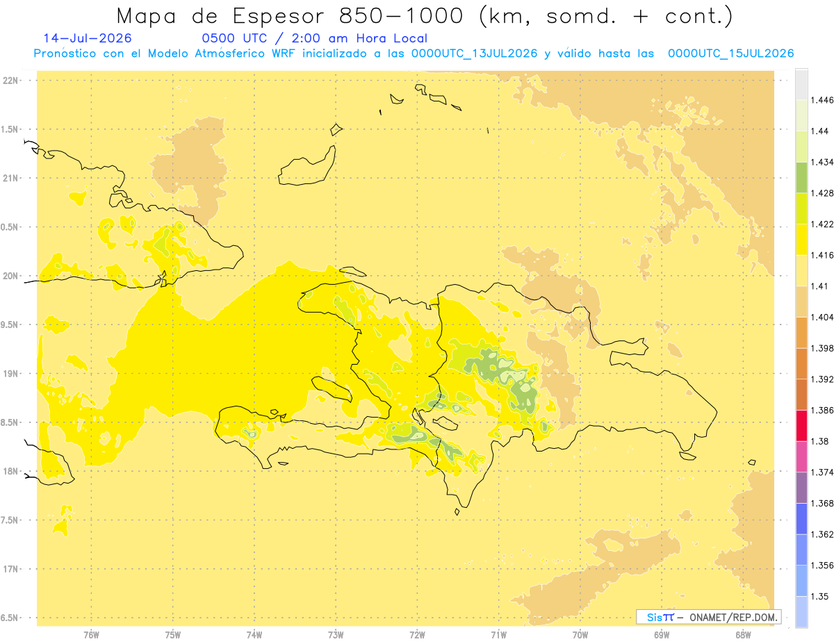Click the latitude label '17N'

coord(10,569)
